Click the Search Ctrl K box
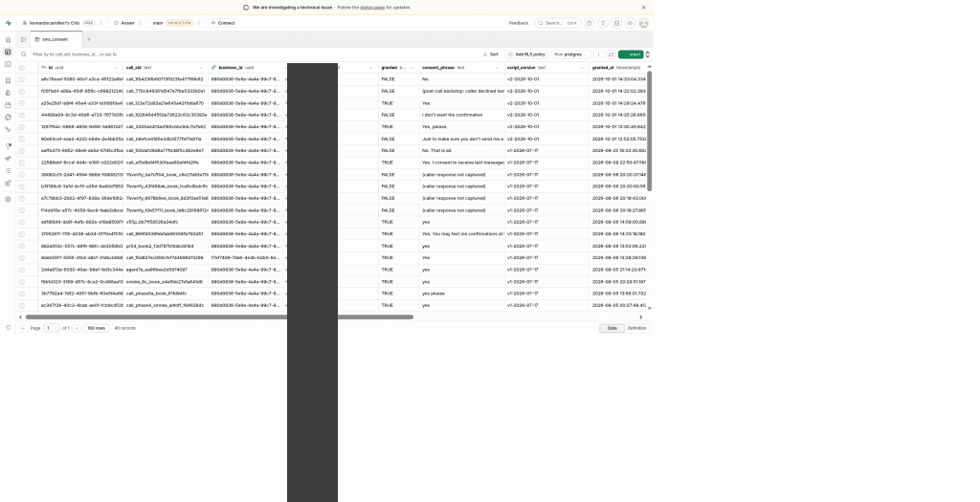The width and height of the screenshot is (980, 502). [558, 23]
